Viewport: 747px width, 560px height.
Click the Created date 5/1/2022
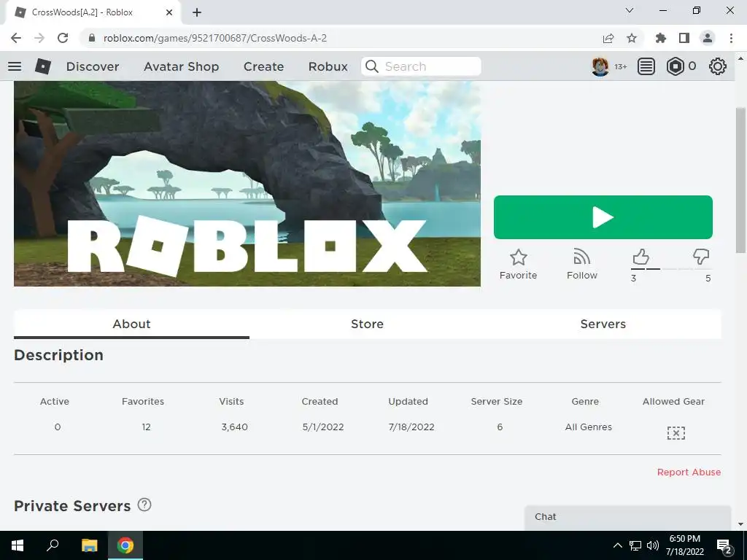(x=323, y=427)
